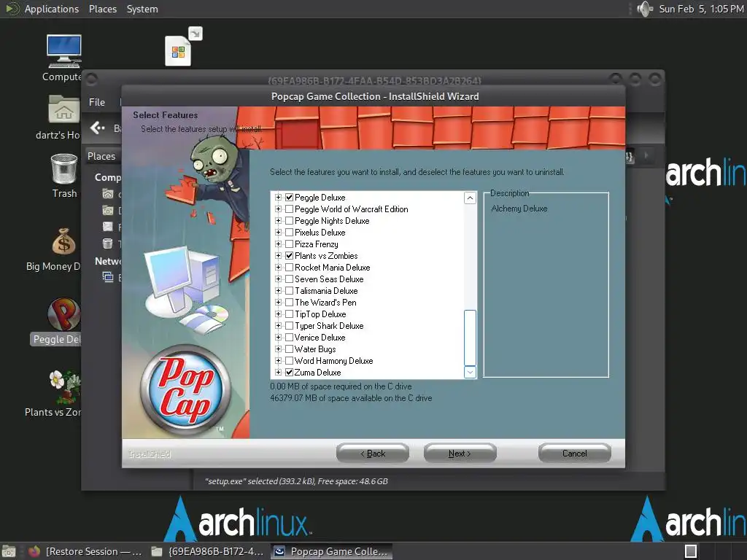Select the Venice Deluxe feature label
Viewport: 747px width, 560px height.
pos(320,337)
